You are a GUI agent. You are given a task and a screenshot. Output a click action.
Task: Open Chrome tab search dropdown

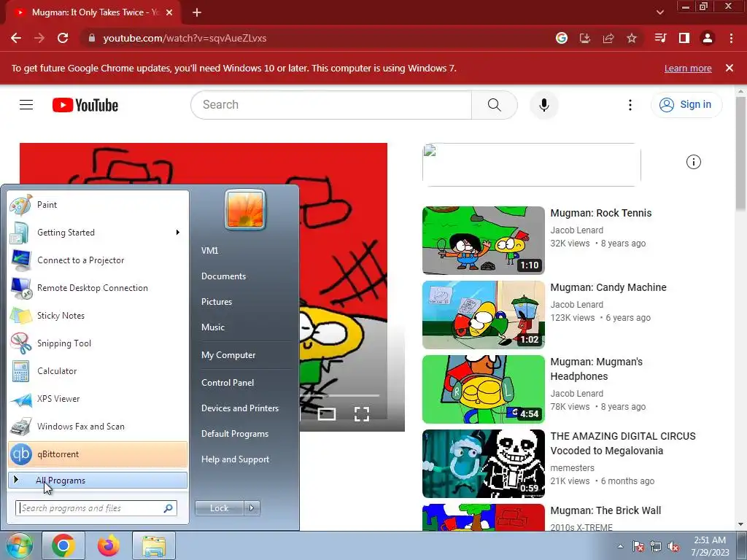click(x=659, y=12)
